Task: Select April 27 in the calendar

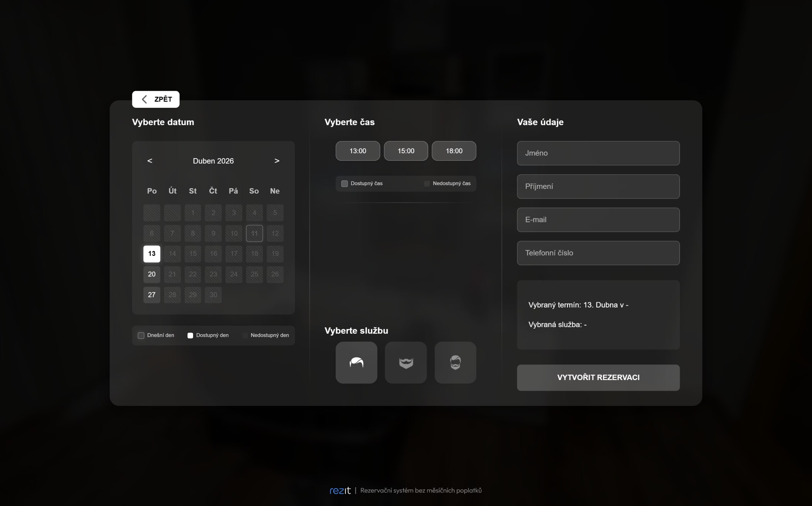Action: 152,295
